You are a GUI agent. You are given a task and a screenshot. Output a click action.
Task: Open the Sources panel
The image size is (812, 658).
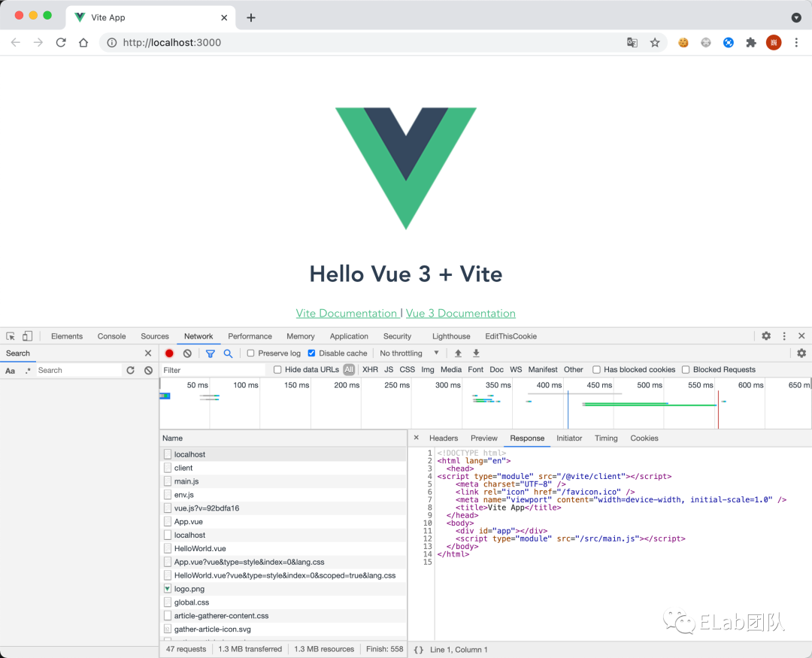click(155, 336)
